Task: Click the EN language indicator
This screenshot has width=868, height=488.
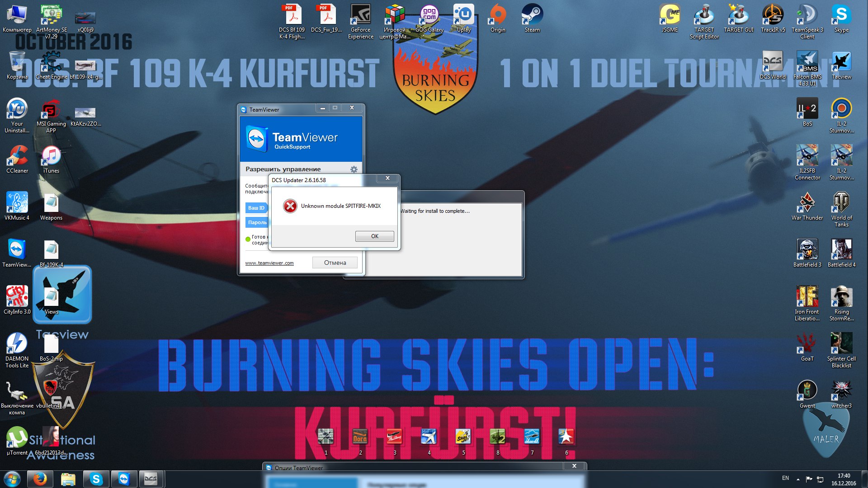Action: pyautogui.click(x=785, y=478)
